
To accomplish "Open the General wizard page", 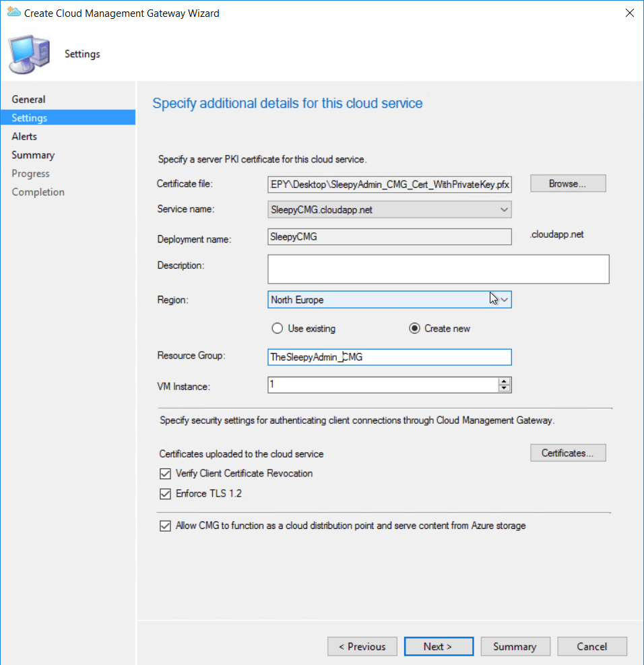I will point(28,99).
